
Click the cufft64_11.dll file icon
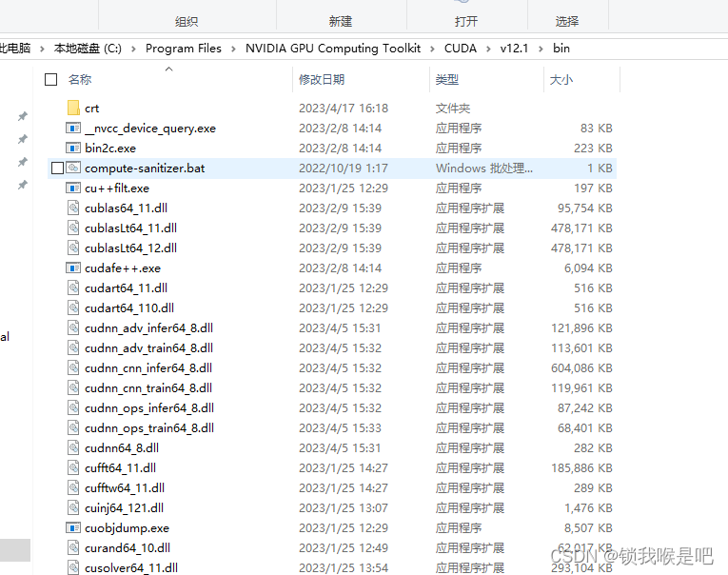[x=73, y=467]
